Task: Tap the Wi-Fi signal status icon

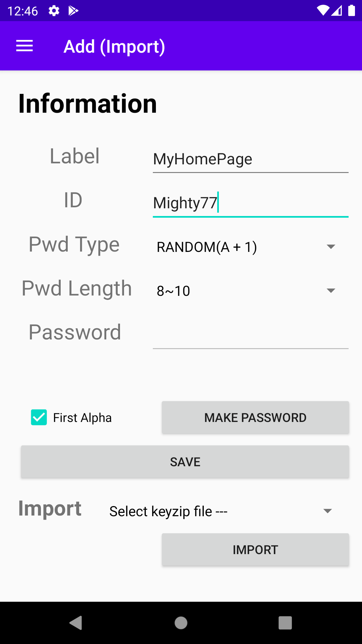Action: (x=323, y=11)
